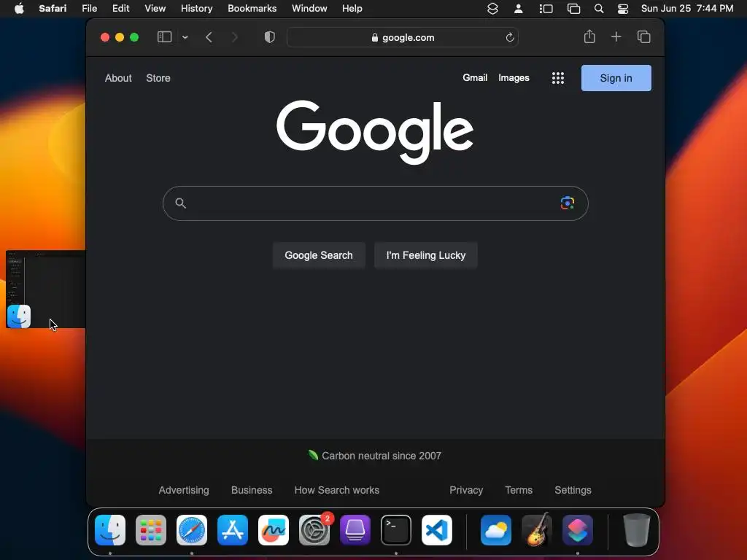Image resolution: width=747 pixels, height=560 pixels.
Task: Open the Apple menu
Action: click(19, 9)
